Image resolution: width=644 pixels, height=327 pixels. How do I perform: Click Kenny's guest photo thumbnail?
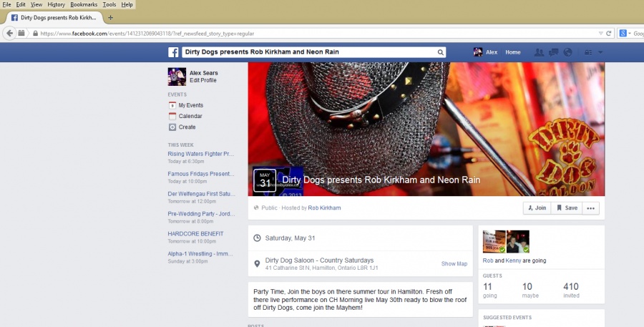518,242
